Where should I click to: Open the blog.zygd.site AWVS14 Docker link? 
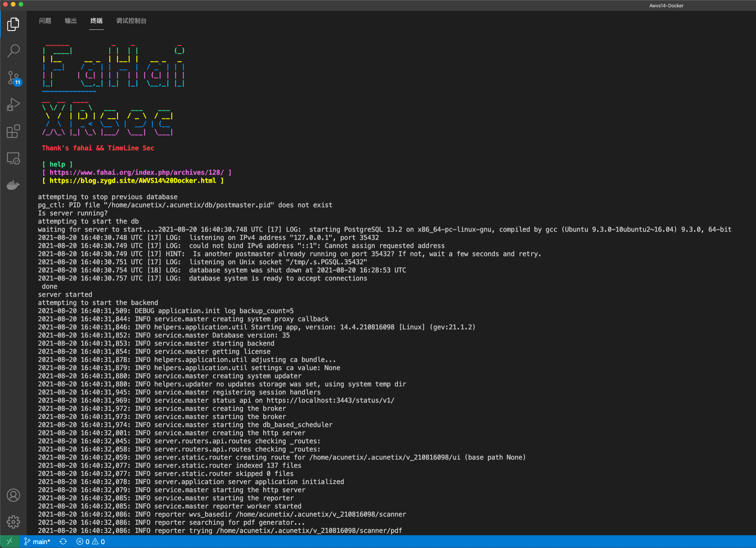click(133, 180)
